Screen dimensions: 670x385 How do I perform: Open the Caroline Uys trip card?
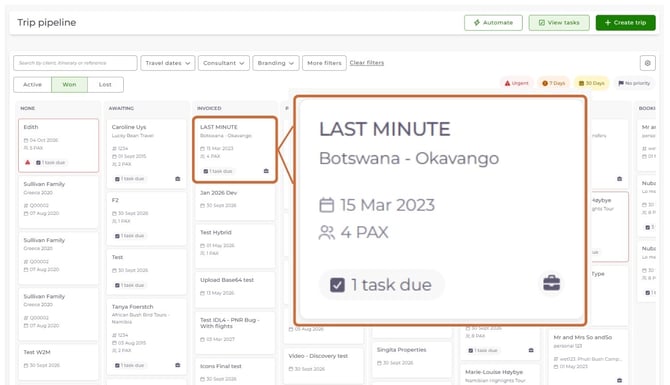click(147, 153)
